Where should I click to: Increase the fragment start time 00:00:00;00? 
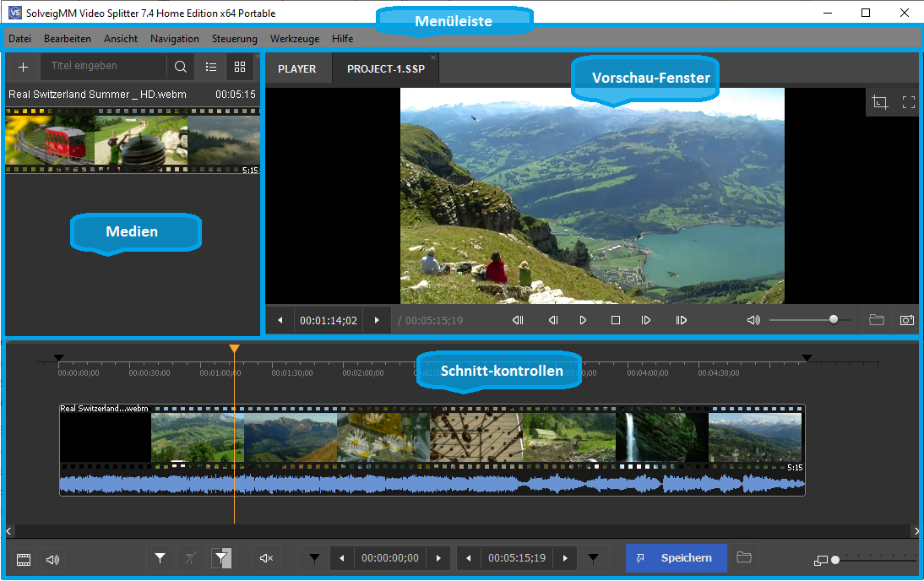438,558
